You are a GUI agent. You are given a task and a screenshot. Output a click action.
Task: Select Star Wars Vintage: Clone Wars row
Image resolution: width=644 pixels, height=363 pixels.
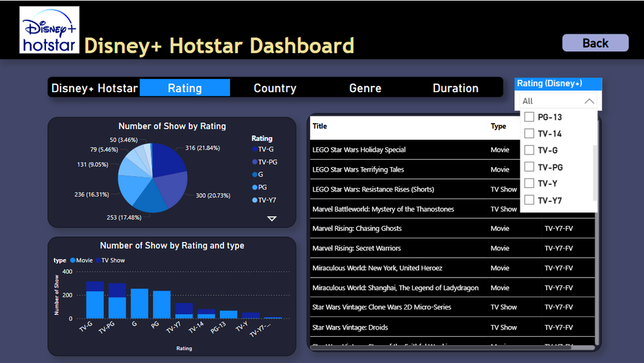[x=452, y=307]
